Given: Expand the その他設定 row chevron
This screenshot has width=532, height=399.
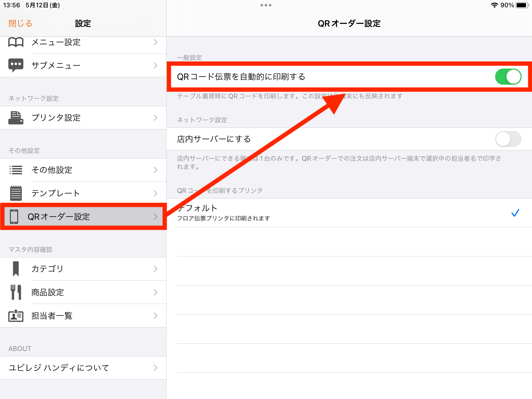Looking at the screenshot, I should tap(155, 170).
